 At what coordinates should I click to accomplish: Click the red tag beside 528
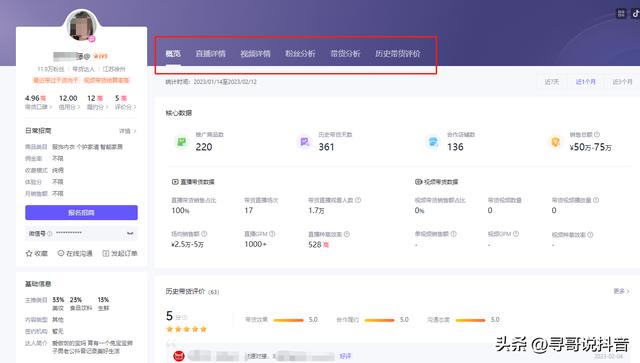coord(326,245)
